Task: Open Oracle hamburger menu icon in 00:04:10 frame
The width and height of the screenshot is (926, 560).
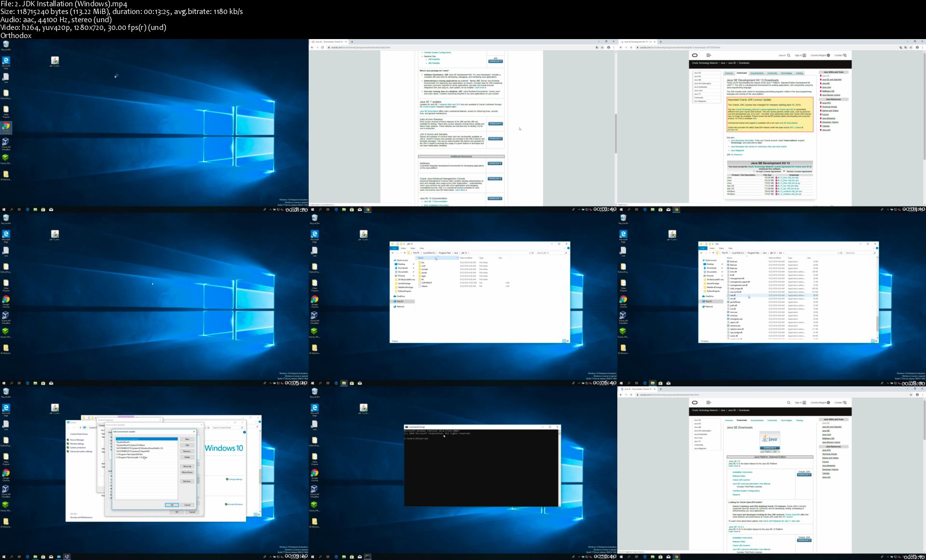Action: 708,55
